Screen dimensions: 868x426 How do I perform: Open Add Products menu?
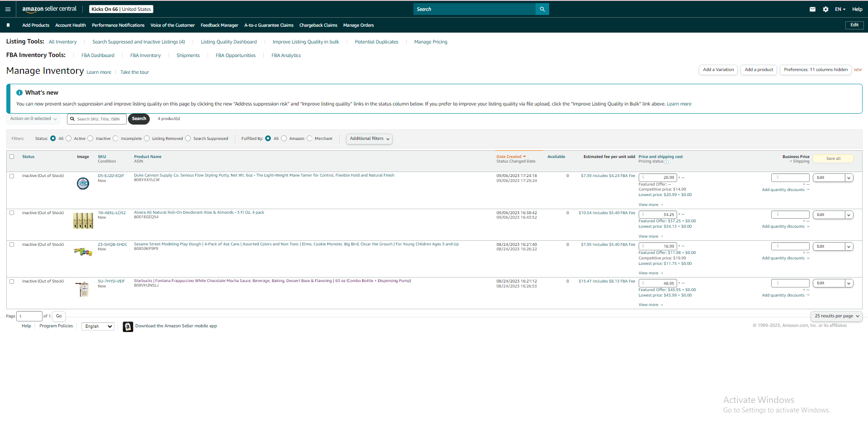(x=36, y=25)
